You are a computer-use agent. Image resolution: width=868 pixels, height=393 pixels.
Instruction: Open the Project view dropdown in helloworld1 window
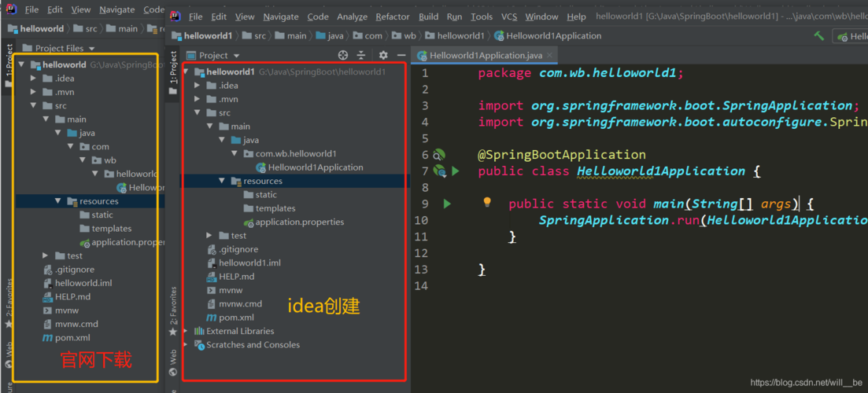click(x=213, y=55)
